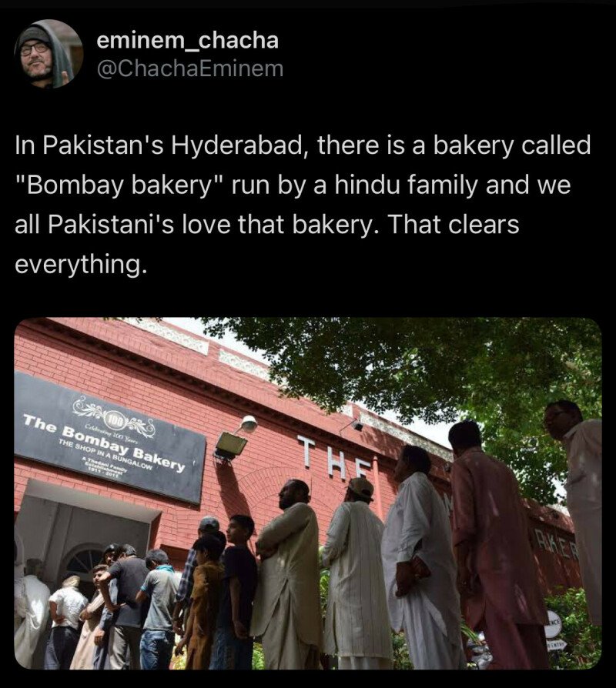Click the quoted "Bombay bakery" phrase
616x688 pixels.
tap(120, 185)
